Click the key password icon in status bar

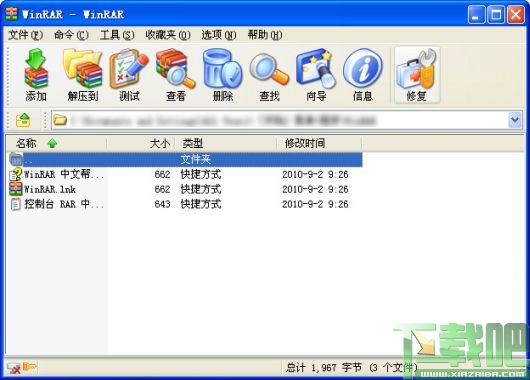(x=29, y=366)
